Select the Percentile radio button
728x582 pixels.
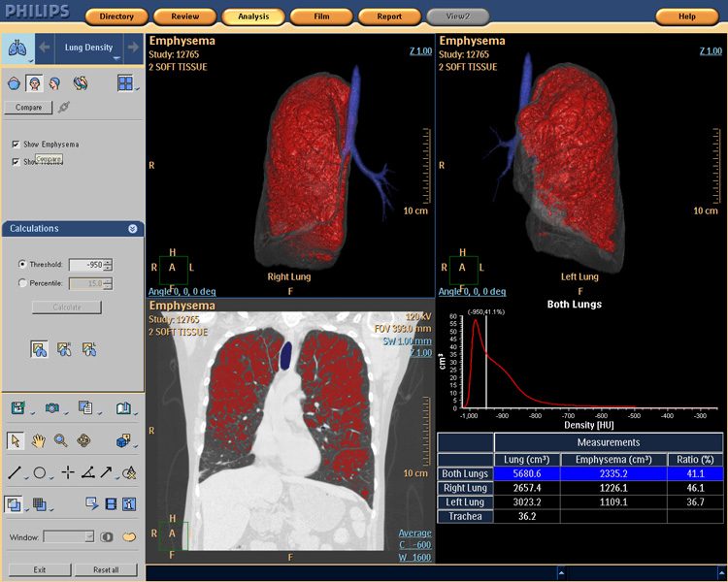21,282
